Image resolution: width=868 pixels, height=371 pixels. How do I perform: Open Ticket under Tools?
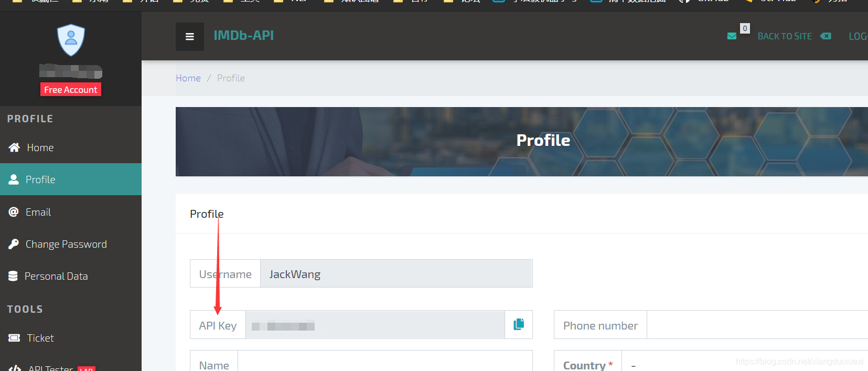click(x=71, y=338)
